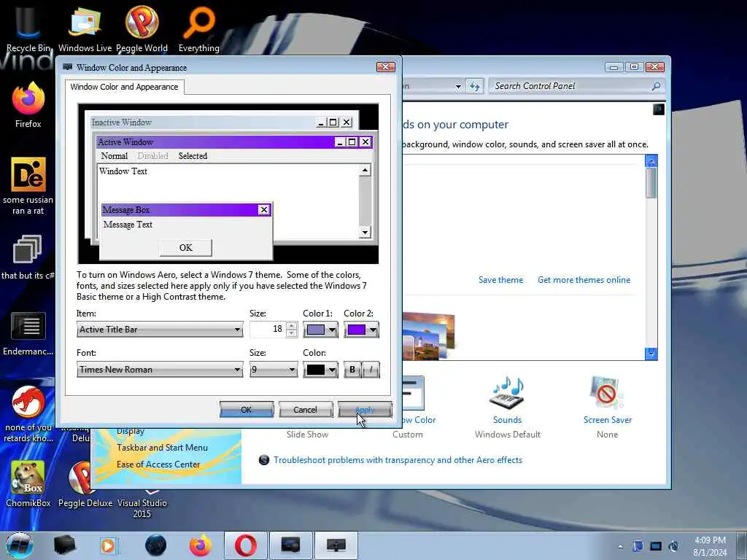Open the Sounds icon in Personalization
This screenshot has height=560, width=747.
(508, 392)
